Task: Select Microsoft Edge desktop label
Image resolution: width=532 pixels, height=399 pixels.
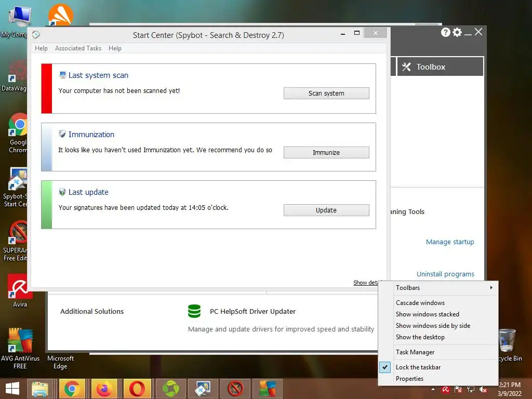Action: click(x=60, y=362)
